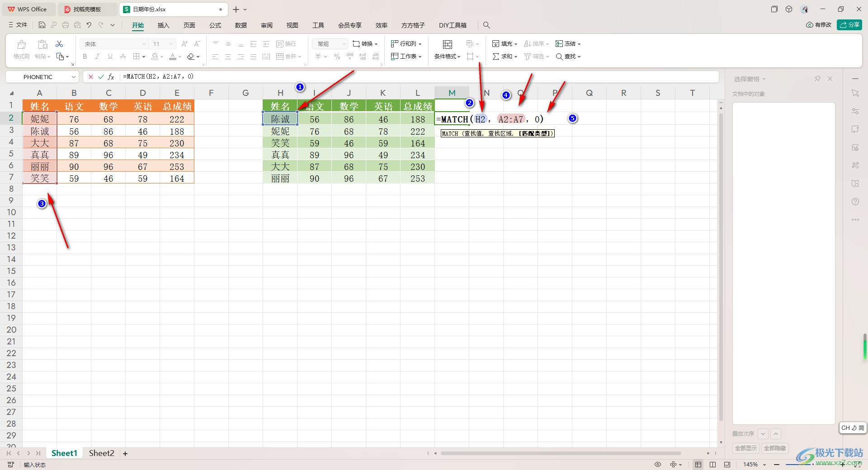Click the Share (分享) button

[x=849, y=25]
